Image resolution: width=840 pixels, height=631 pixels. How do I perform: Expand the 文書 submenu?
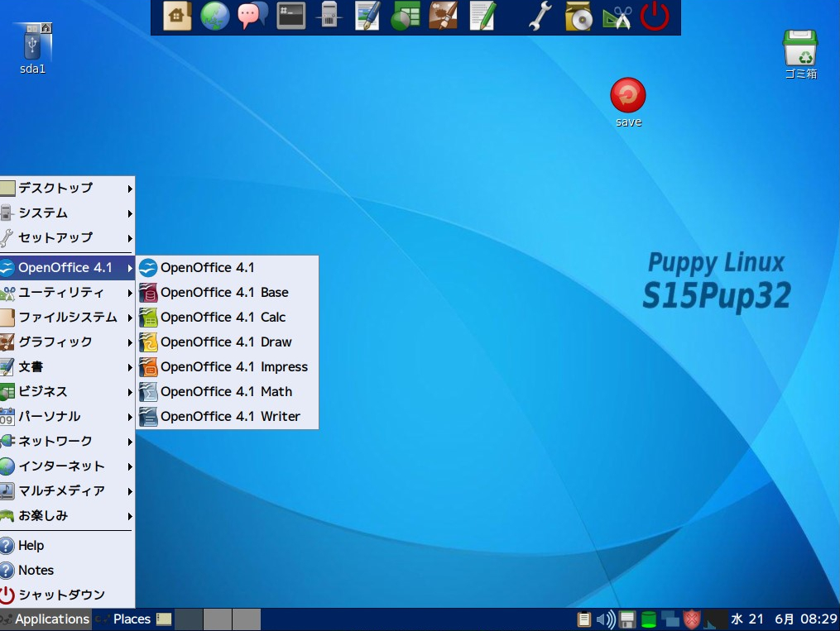pyautogui.click(x=67, y=366)
